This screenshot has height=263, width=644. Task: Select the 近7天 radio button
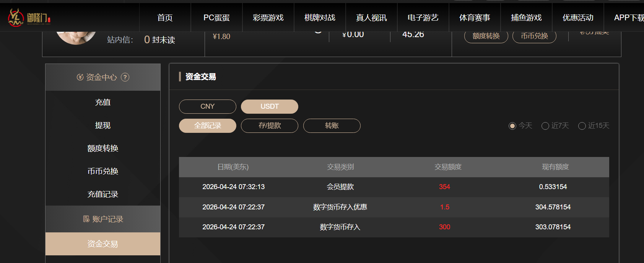coord(545,126)
